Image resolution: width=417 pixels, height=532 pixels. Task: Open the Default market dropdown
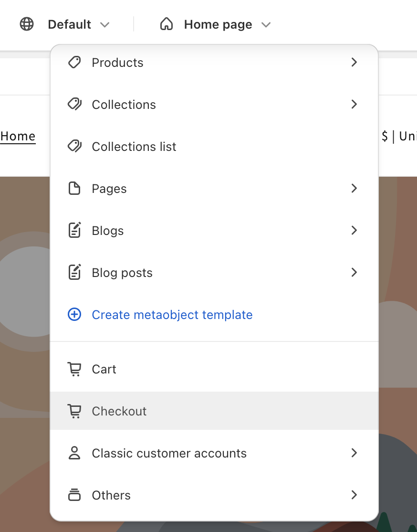[x=79, y=24]
